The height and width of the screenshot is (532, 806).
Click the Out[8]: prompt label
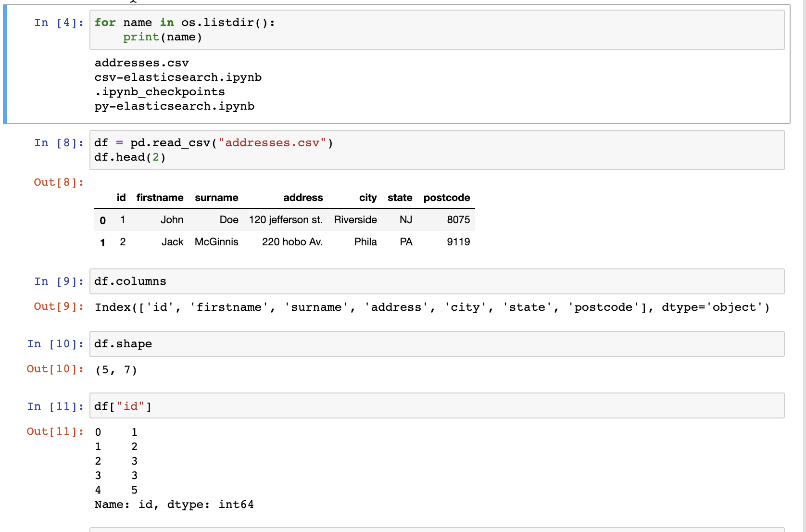pyautogui.click(x=58, y=182)
